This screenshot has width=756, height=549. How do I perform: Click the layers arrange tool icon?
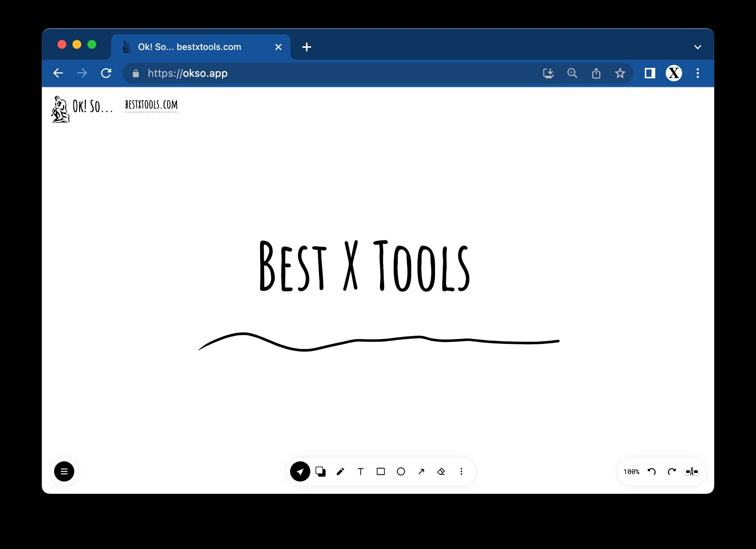click(320, 472)
